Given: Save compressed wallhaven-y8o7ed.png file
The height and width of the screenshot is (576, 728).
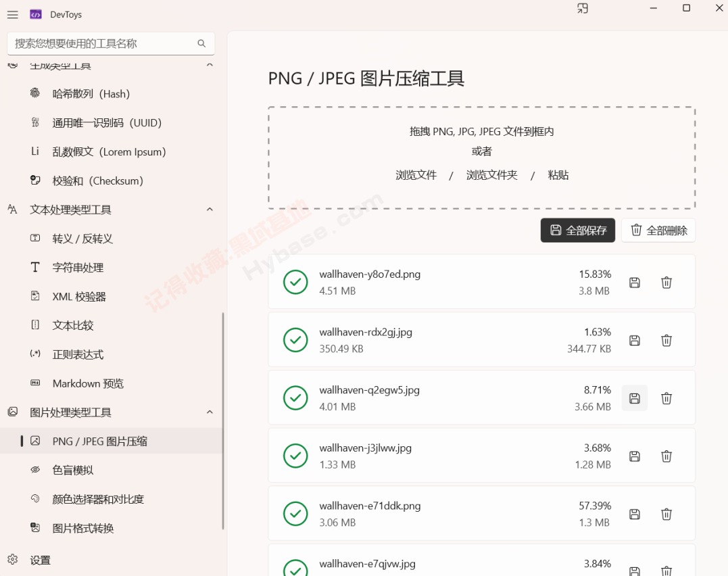Looking at the screenshot, I should 635,283.
